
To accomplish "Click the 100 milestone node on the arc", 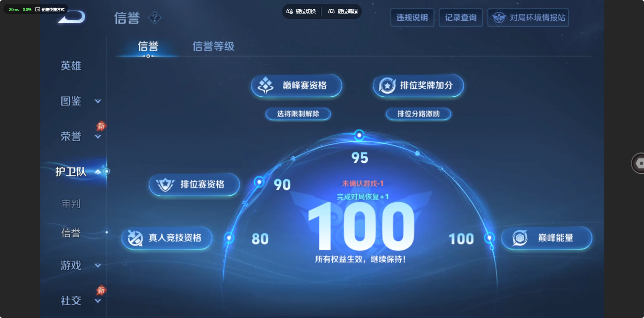I will (x=490, y=238).
